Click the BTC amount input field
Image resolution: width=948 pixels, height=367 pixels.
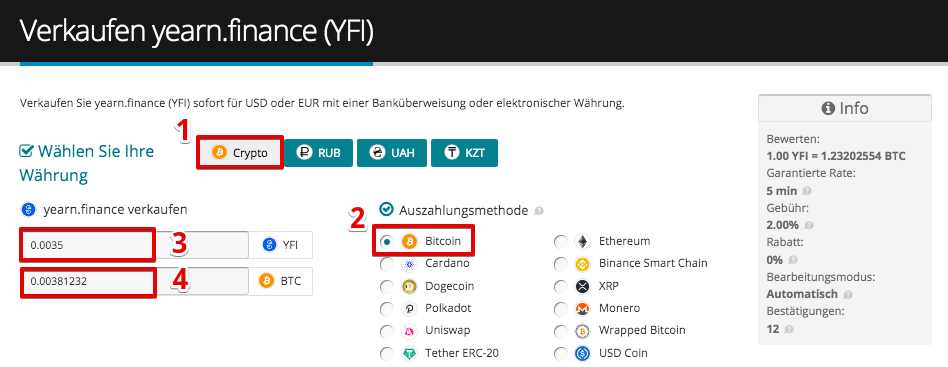point(134,281)
